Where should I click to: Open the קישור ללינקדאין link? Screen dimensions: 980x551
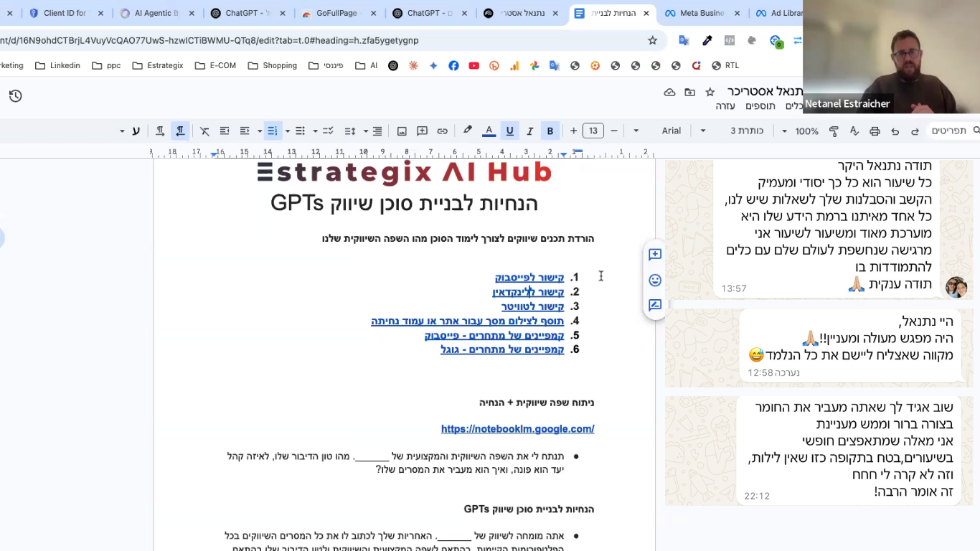pyautogui.click(x=528, y=292)
